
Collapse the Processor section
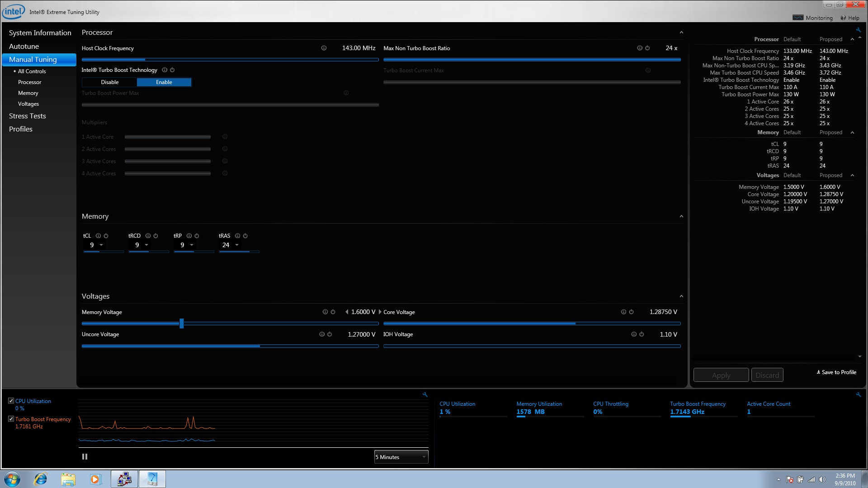[681, 33]
